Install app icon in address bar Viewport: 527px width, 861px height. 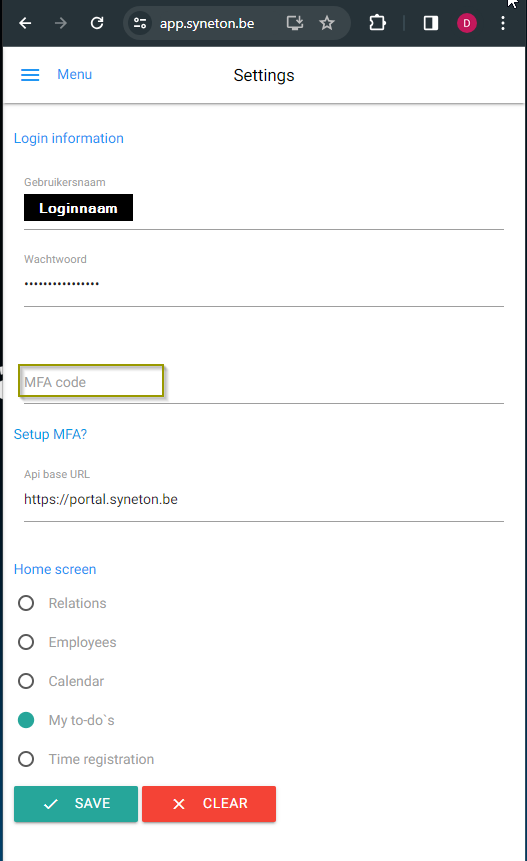(x=295, y=23)
